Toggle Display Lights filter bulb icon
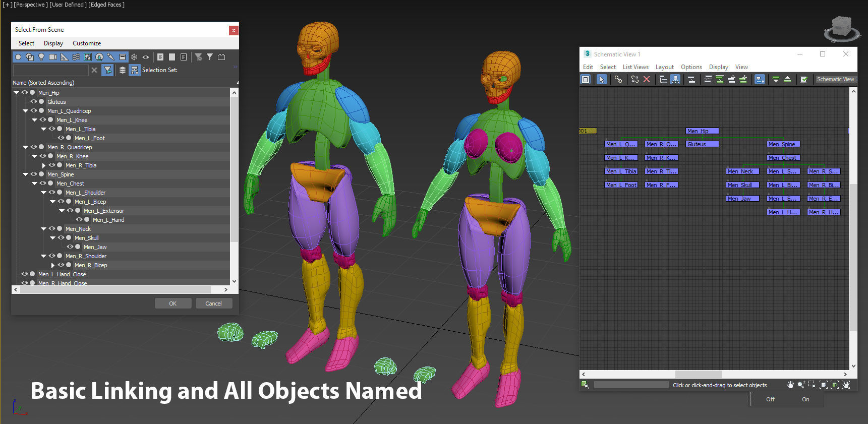868x424 pixels. [41, 57]
